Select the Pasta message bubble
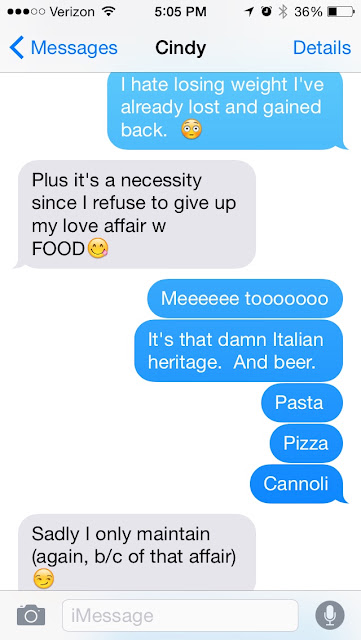361x640 pixels. tap(302, 402)
